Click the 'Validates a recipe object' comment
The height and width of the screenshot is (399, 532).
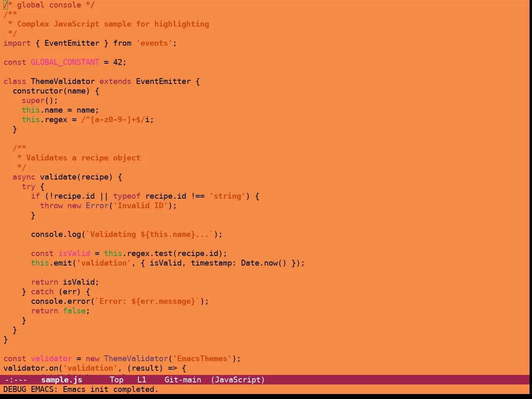[x=83, y=158]
